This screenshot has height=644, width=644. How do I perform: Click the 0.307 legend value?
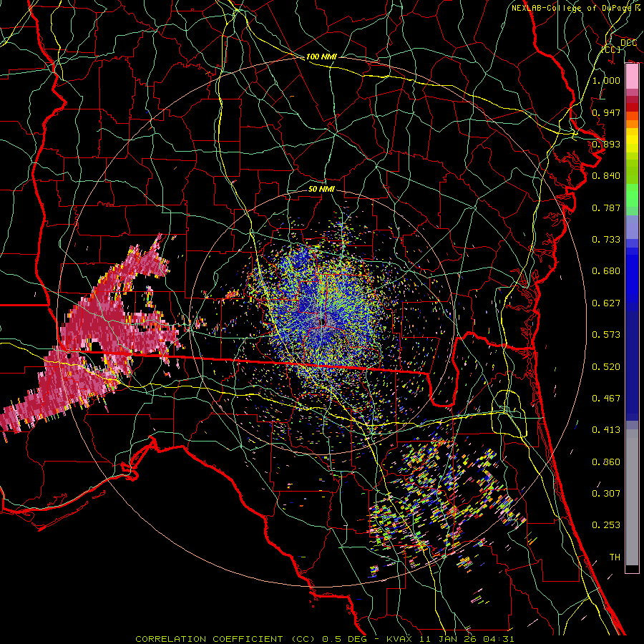click(606, 494)
